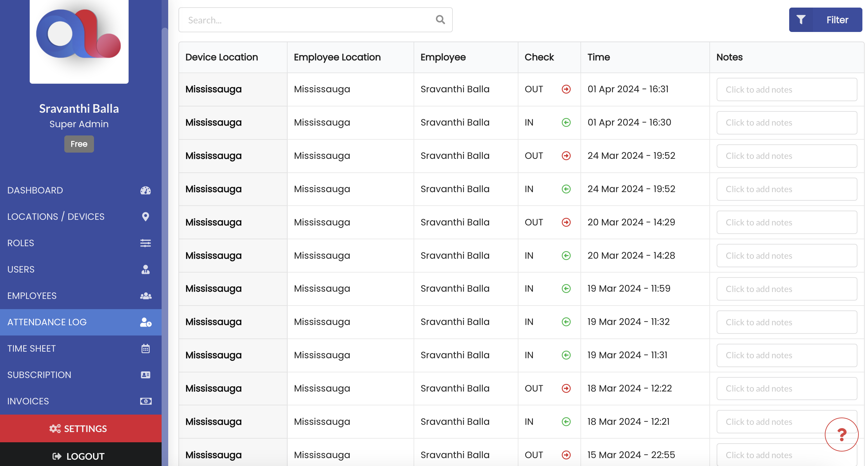Click the Roles sliders icon
This screenshot has width=868, height=466.
[145, 243]
